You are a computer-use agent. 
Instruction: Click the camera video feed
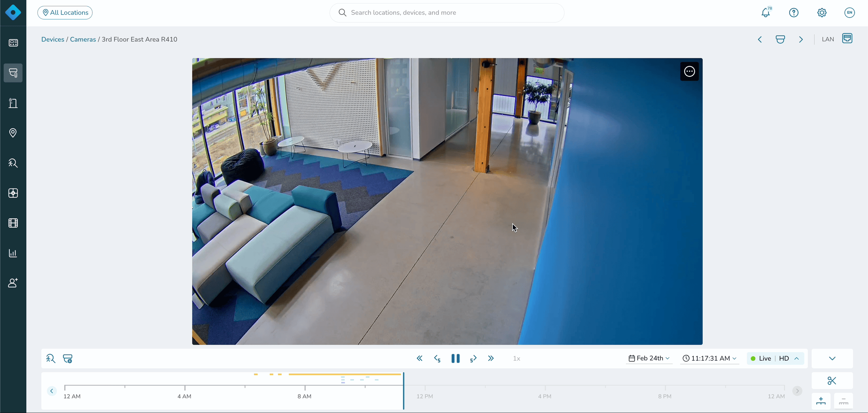point(447,201)
